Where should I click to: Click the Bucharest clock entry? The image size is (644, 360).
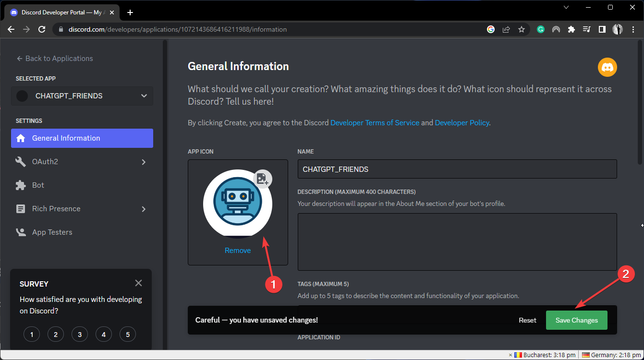pos(545,355)
